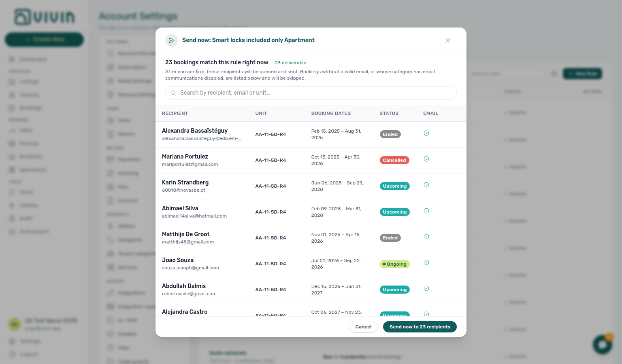
Task: Select recipient name Joao Souza
Action: [x=178, y=260]
